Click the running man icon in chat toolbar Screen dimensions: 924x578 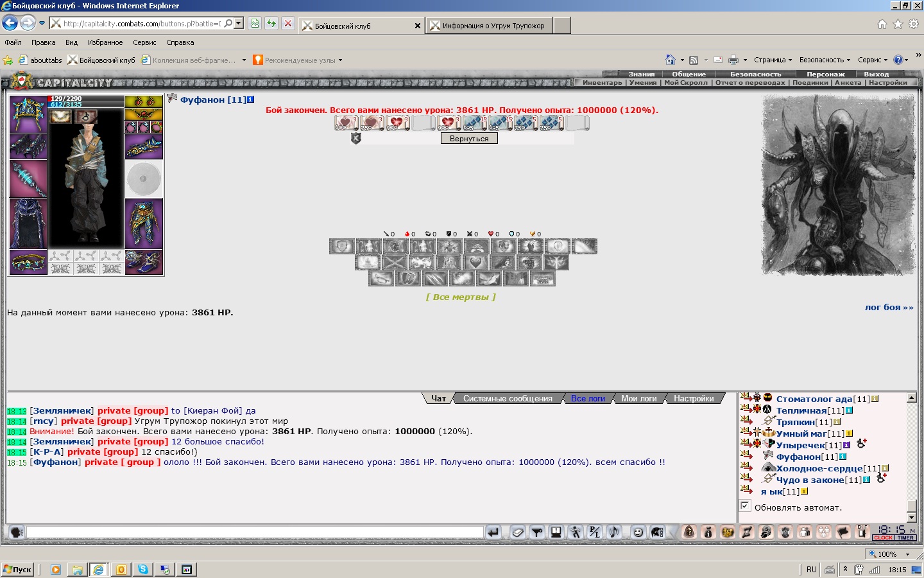(576, 532)
